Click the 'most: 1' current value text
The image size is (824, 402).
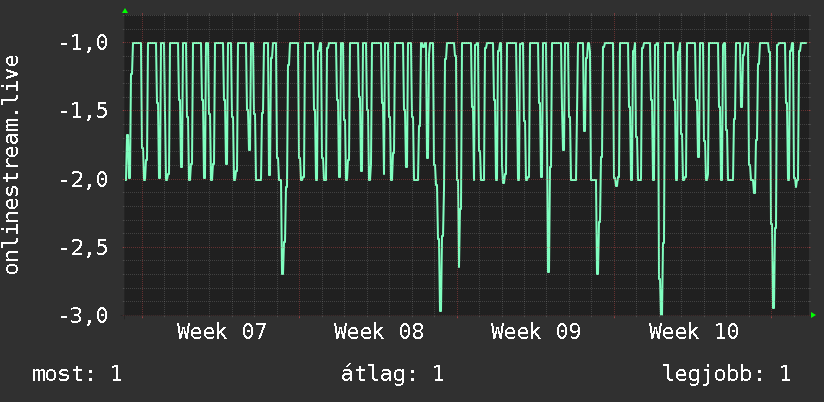point(77,374)
